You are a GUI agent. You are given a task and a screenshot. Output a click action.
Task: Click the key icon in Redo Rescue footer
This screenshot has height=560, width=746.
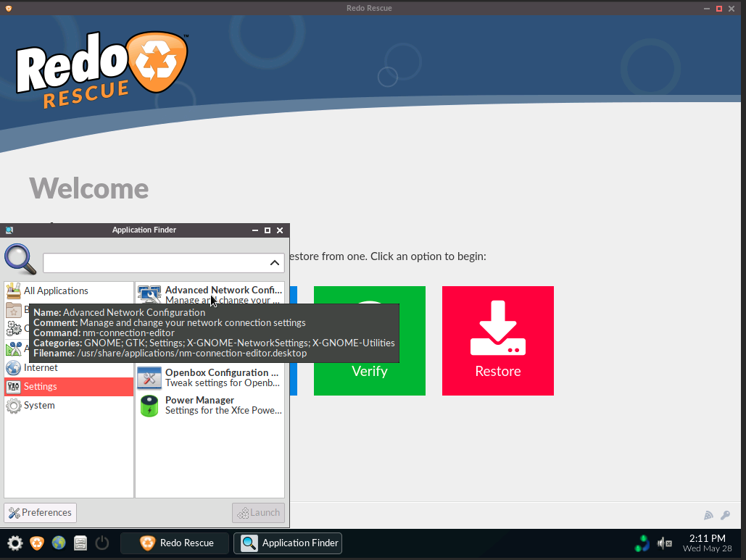click(726, 515)
